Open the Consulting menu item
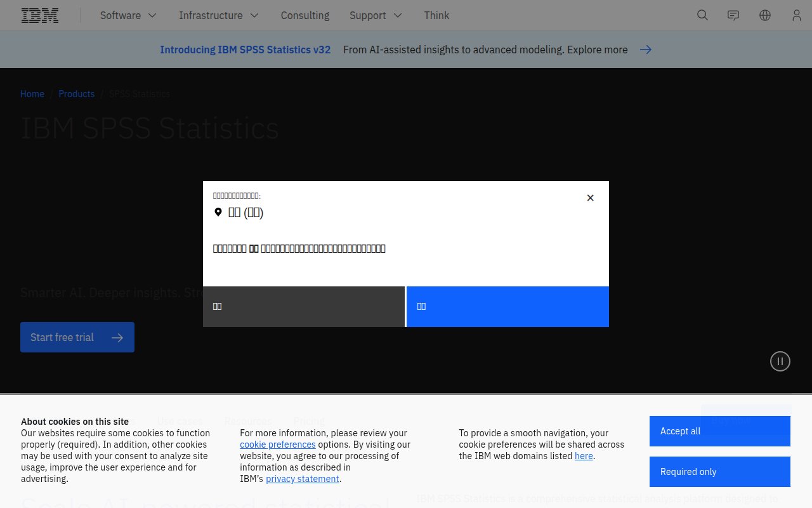The image size is (812, 508). click(x=305, y=15)
